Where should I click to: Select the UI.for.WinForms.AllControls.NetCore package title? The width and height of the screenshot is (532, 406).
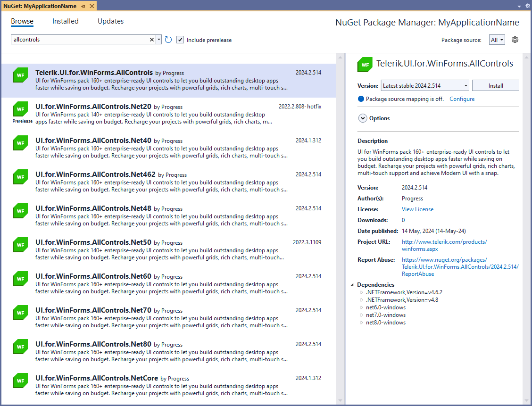pyautogui.click(x=97, y=378)
